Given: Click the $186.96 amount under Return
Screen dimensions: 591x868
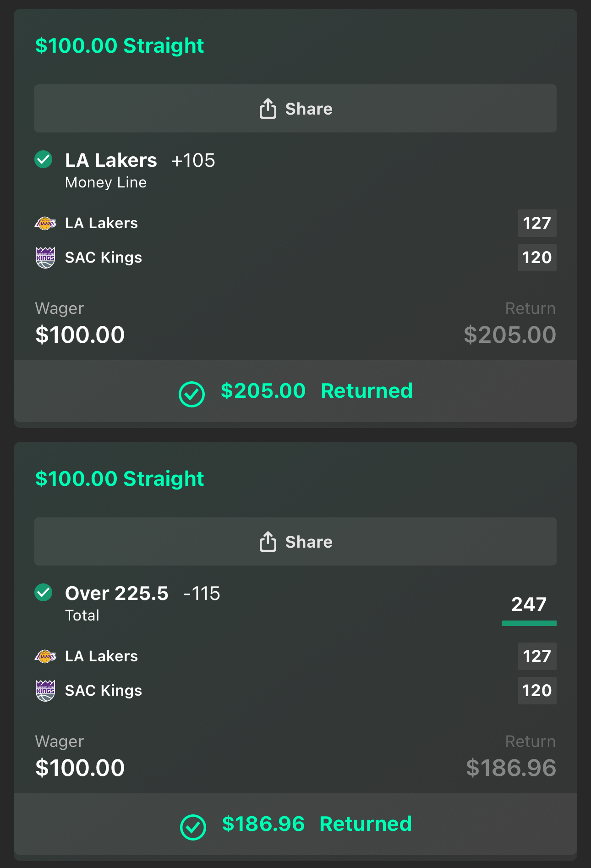Looking at the screenshot, I should click(511, 768).
